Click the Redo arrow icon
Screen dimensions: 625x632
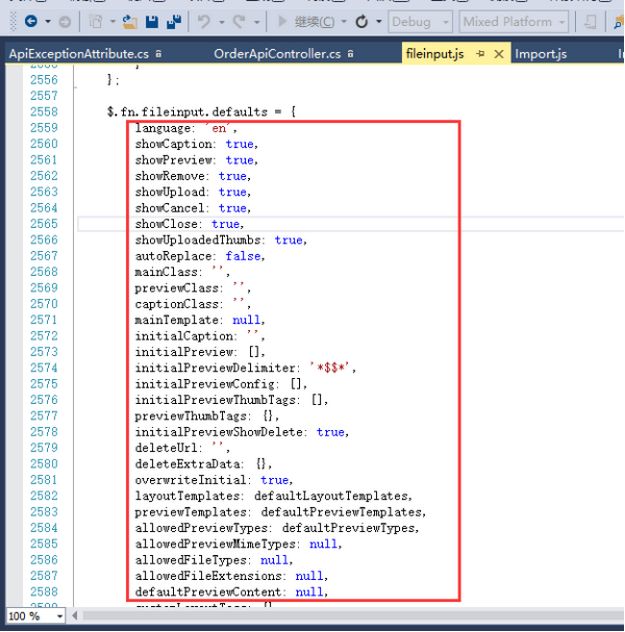(x=239, y=22)
